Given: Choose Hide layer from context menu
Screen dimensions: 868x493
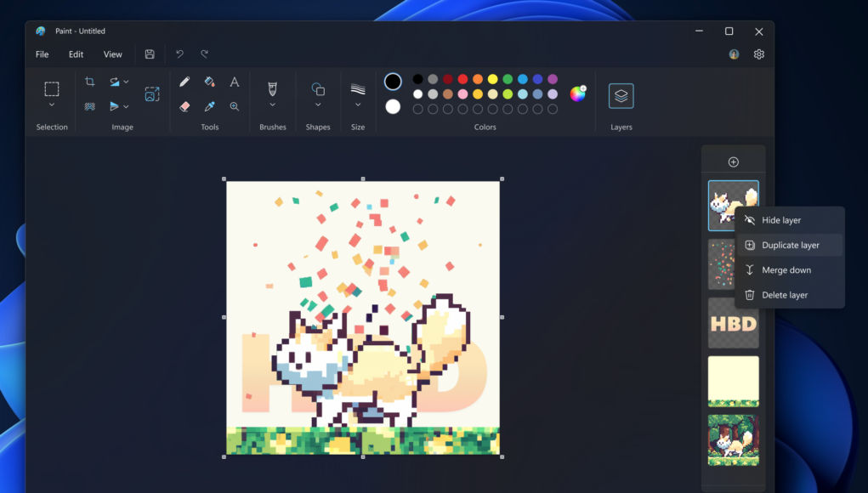Looking at the screenshot, I should click(790, 220).
